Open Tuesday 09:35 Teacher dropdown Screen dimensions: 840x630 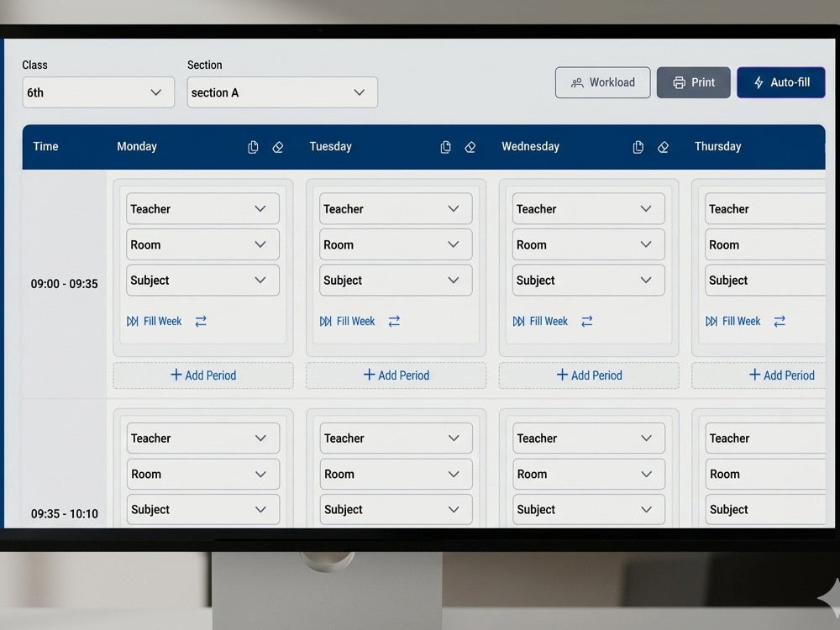pyautogui.click(x=396, y=438)
